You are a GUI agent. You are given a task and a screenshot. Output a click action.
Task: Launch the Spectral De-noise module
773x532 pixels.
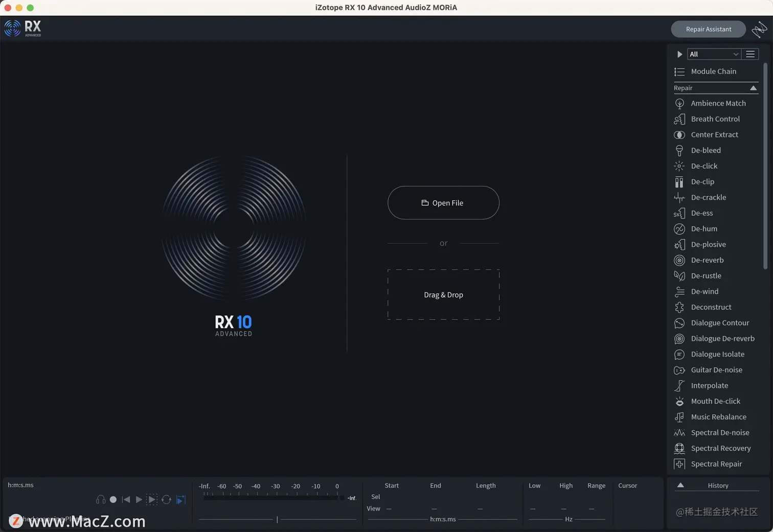(x=712, y=433)
